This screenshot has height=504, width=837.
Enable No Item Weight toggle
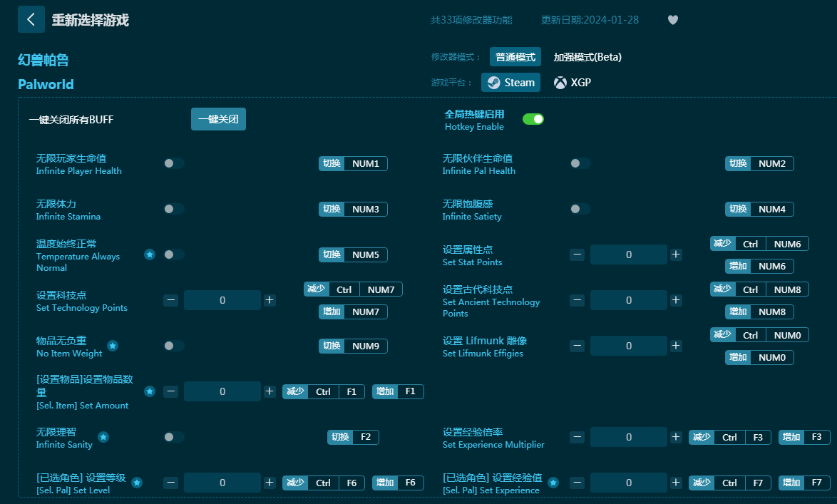174,346
